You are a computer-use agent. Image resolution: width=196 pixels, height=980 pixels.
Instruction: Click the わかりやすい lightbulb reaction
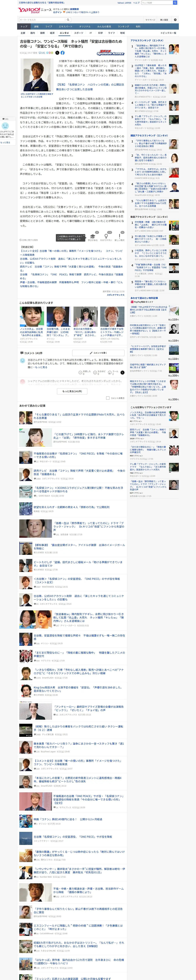[x=106, y=236]
